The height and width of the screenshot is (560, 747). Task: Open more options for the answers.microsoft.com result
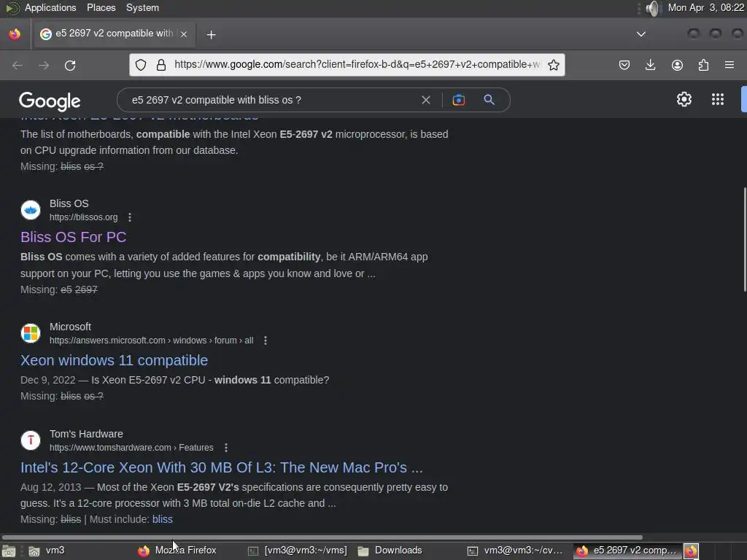266,341
